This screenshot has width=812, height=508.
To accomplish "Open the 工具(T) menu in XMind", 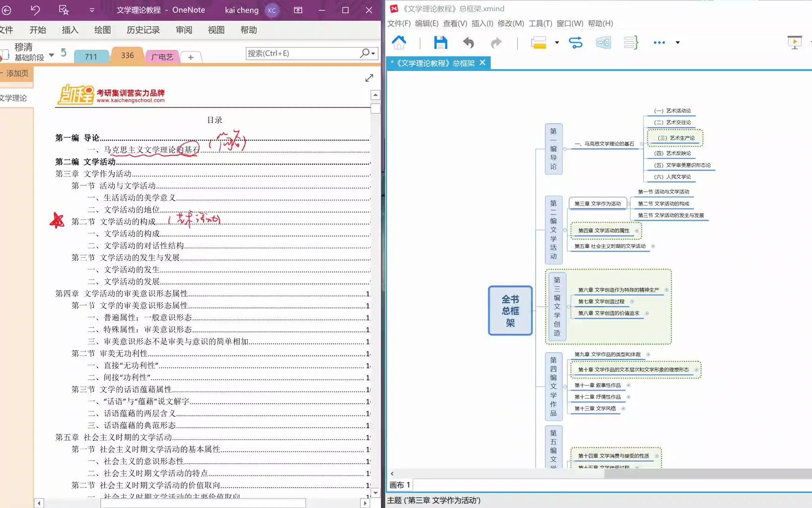I will [x=540, y=24].
